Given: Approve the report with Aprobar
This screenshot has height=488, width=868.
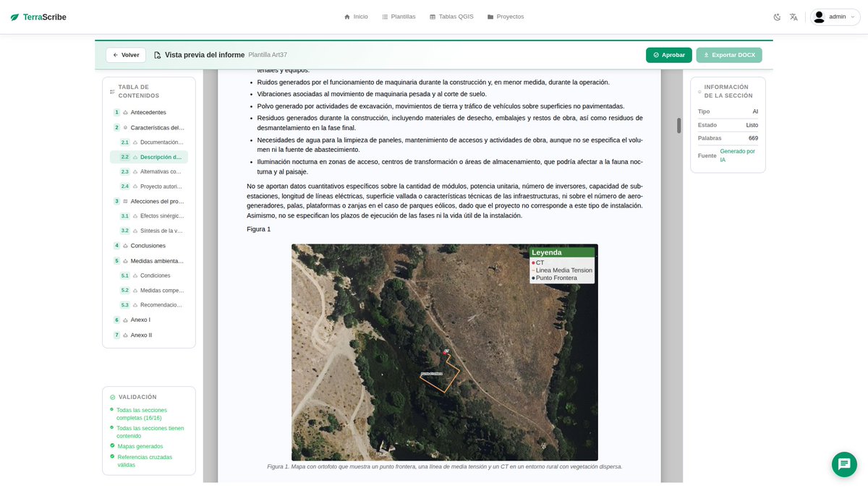Looking at the screenshot, I should coord(669,55).
